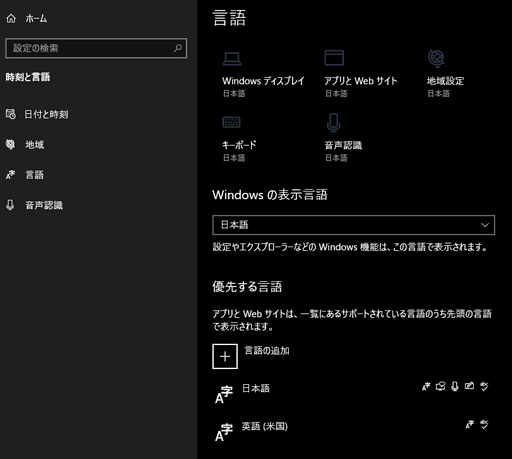Click the globe icon for 地域設定
The image size is (512, 459).
click(436, 58)
